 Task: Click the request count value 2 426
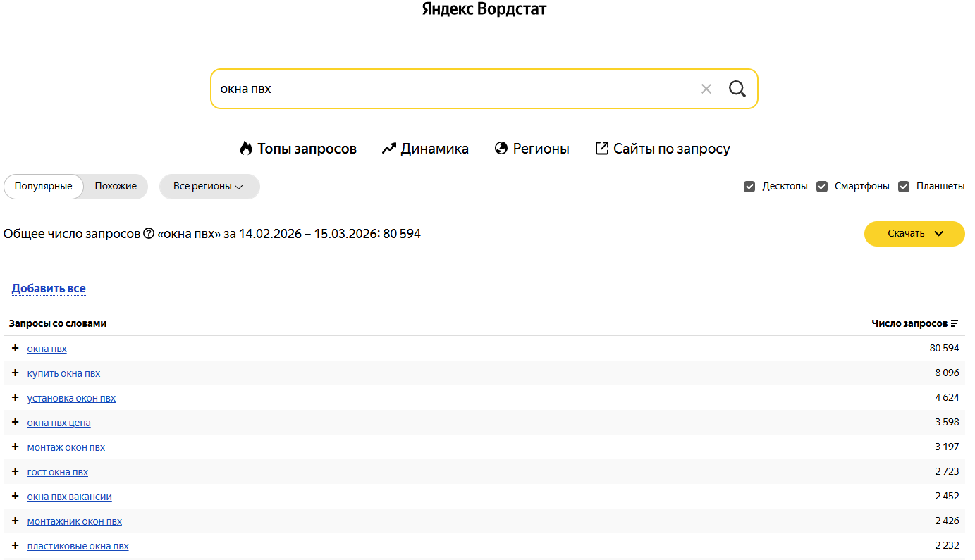tap(948, 521)
